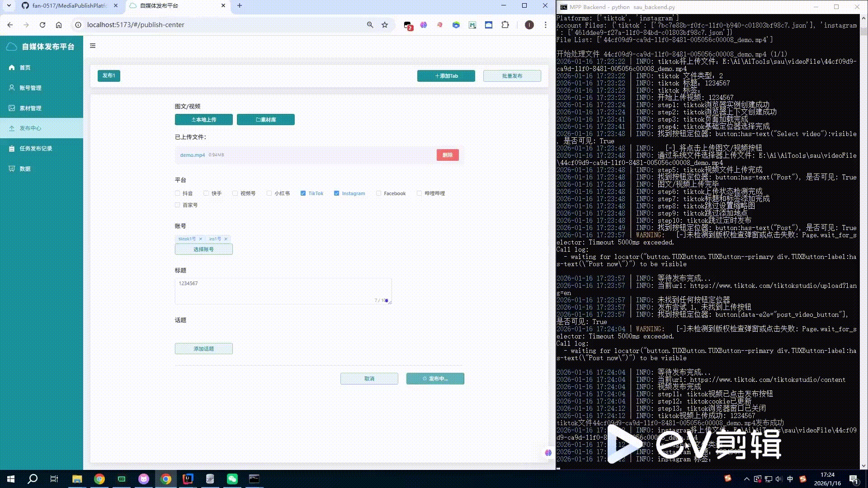
Task: Reload the page using the refresh icon
Action: pos(42,25)
